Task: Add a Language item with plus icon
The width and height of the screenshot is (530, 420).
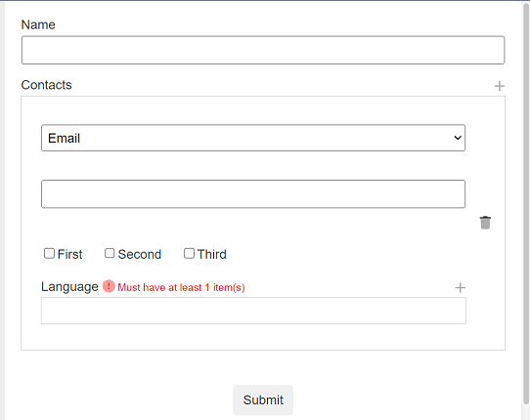Action: tap(460, 288)
